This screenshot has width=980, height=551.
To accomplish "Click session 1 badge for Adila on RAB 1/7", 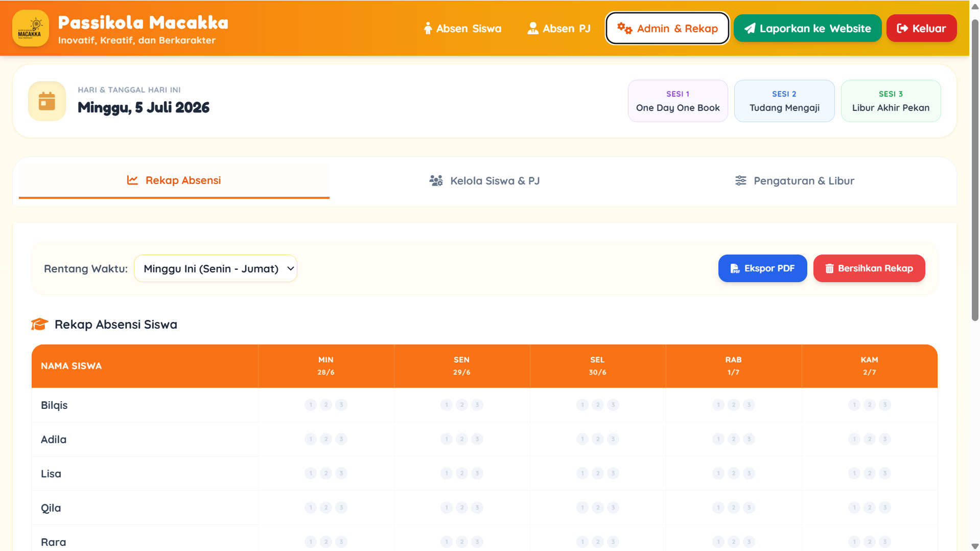I will click(718, 439).
